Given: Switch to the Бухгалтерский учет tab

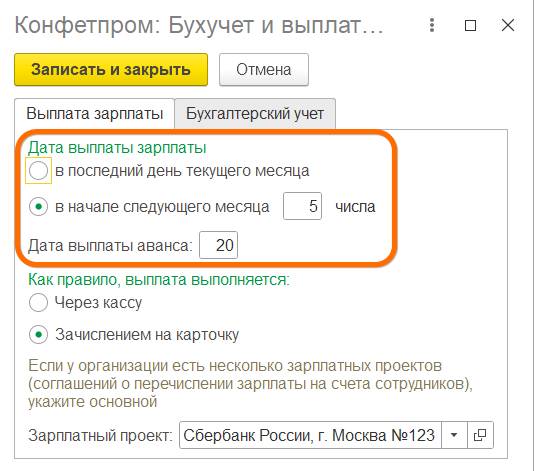Looking at the screenshot, I should click(x=255, y=113).
